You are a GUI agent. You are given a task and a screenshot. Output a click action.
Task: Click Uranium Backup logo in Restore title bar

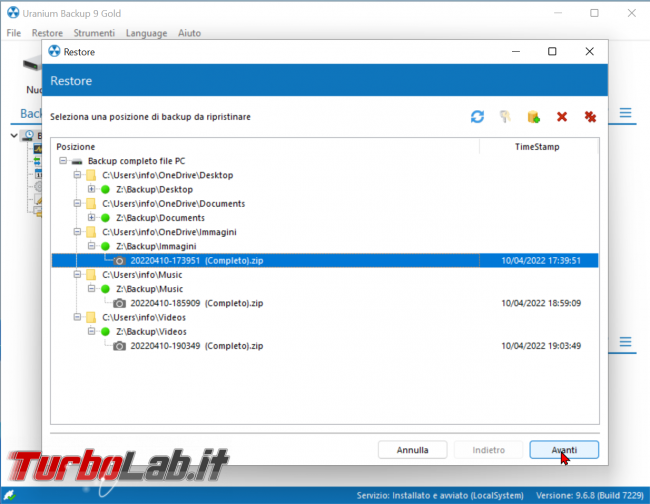[54, 51]
